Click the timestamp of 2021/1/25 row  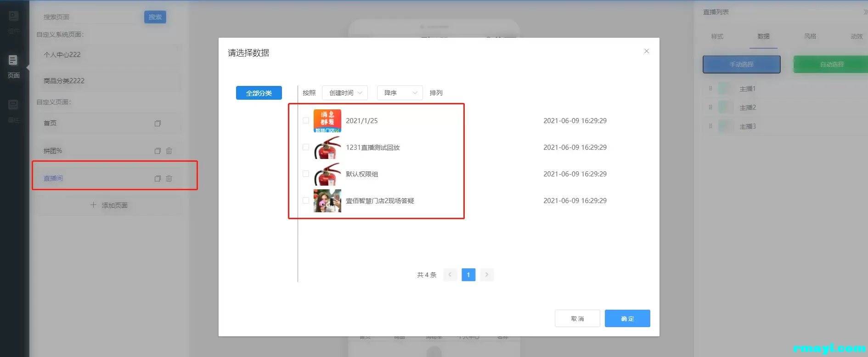tap(575, 121)
